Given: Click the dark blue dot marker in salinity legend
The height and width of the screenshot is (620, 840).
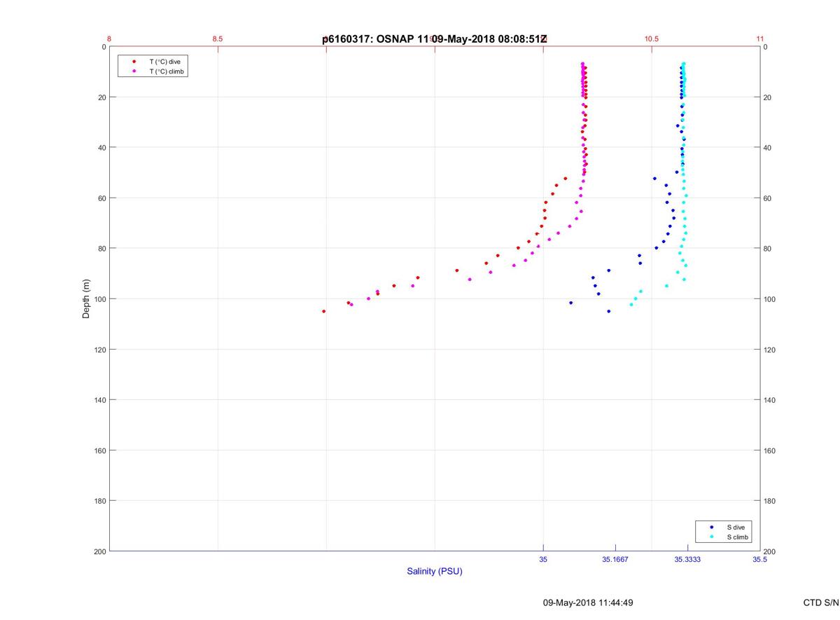Looking at the screenshot, I should (x=712, y=527).
